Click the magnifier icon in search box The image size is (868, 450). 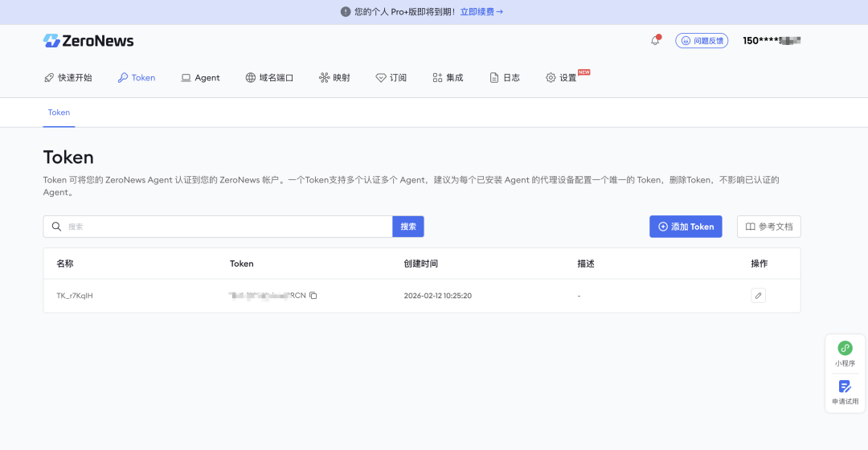pyautogui.click(x=56, y=227)
